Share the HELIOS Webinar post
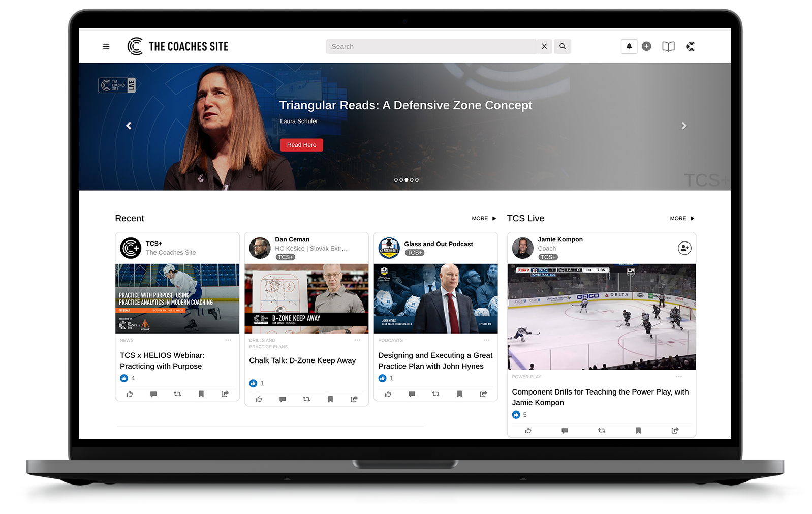812x514 pixels. [225, 394]
